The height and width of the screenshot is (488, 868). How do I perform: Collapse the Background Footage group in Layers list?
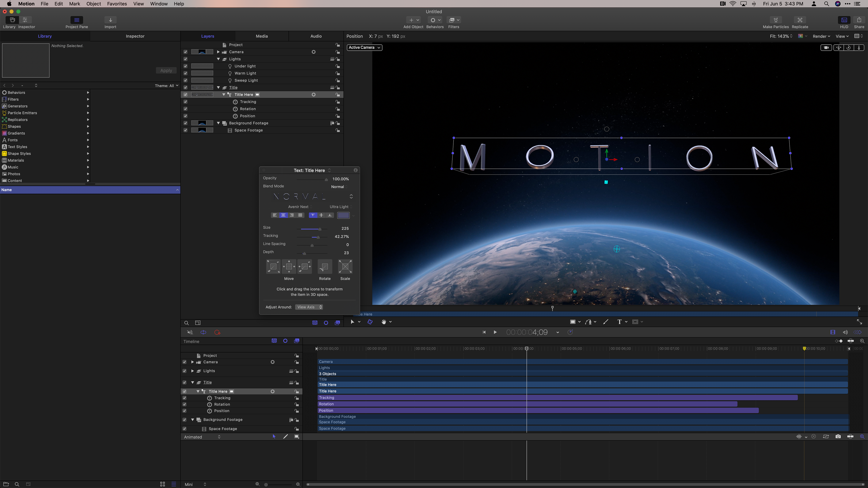point(218,123)
